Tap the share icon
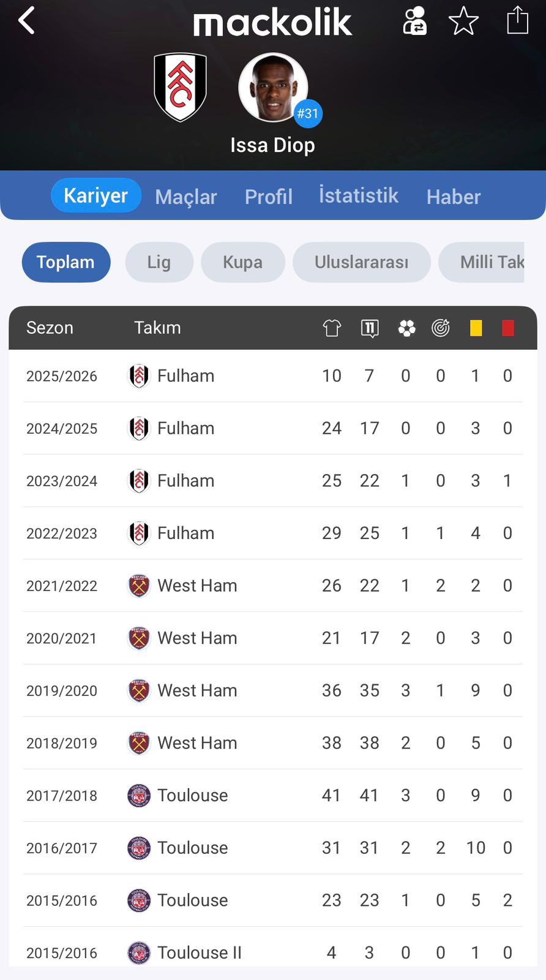Screen dimensions: 546x980 (517, 20)
